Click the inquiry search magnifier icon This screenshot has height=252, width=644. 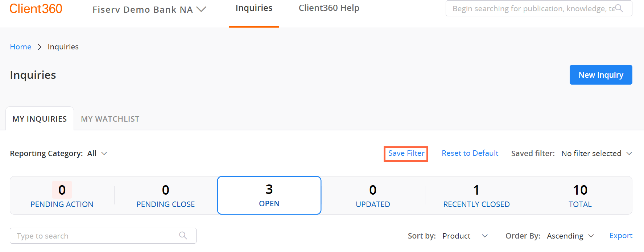(x=183, y=236)
